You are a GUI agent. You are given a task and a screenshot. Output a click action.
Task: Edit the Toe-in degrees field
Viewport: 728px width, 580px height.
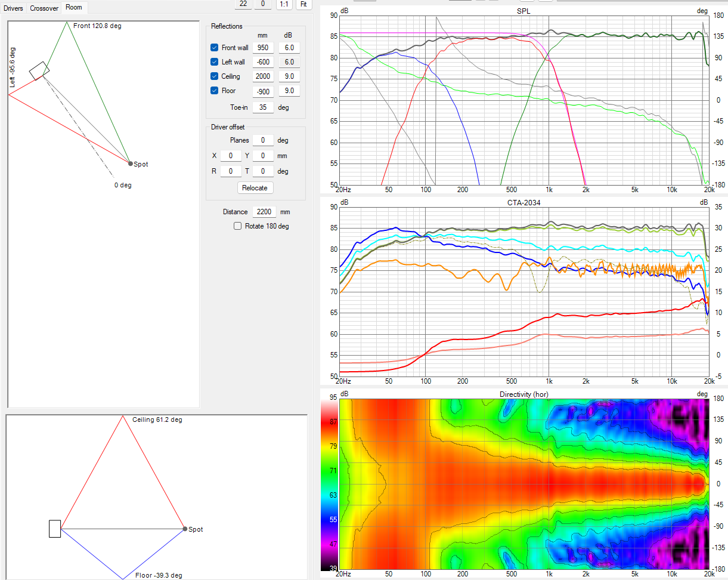(263, 107)
